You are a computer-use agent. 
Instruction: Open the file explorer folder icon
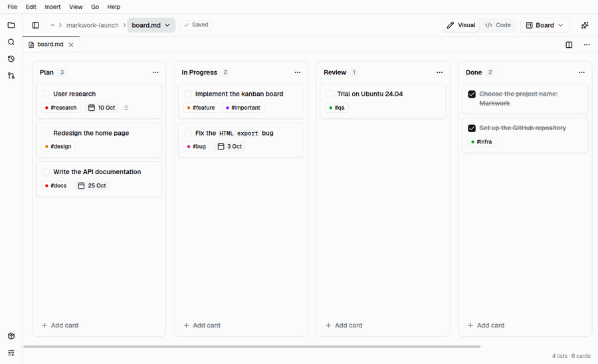[x=11, y=25]
